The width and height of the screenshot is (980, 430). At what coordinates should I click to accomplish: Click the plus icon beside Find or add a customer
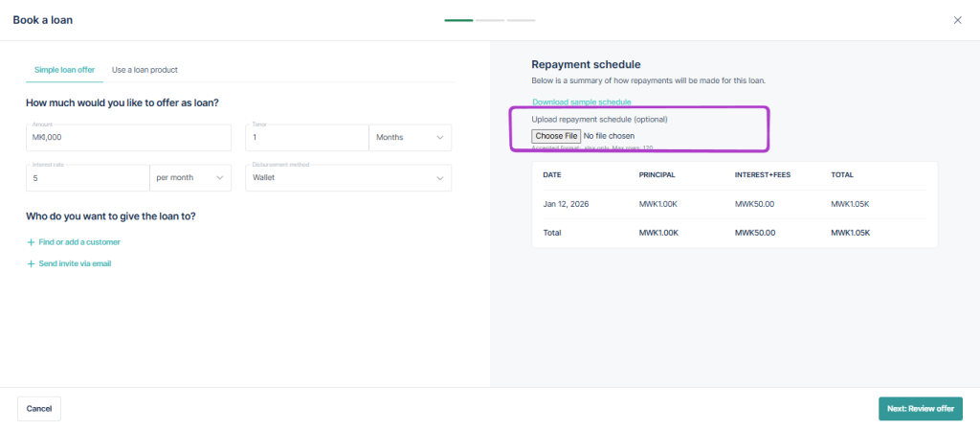coord(31,242)
